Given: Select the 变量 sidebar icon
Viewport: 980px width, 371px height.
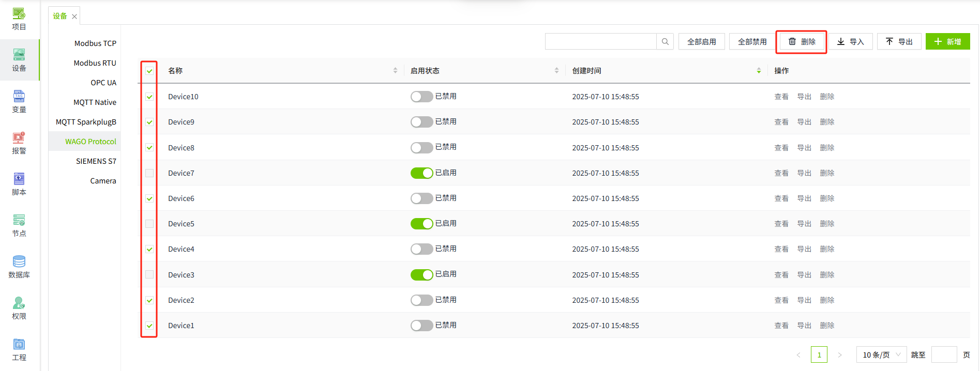Looking at the screenshot, I should coord(19,101).
